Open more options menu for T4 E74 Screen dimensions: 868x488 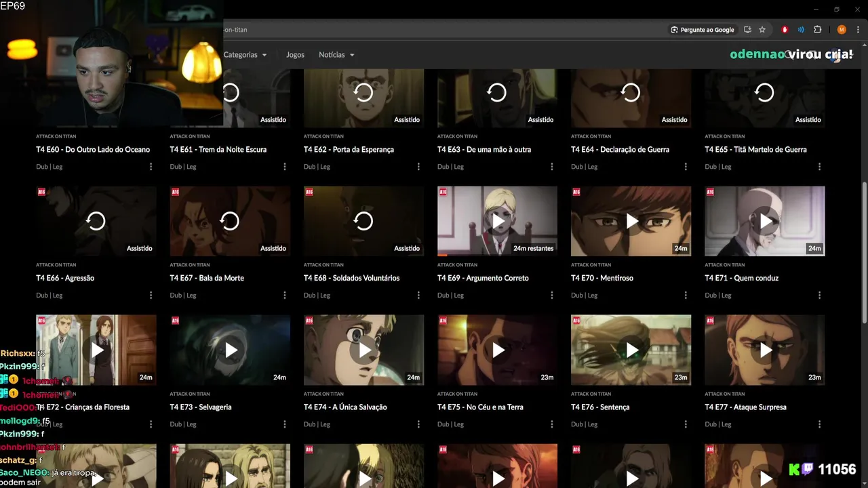(418, 424)
